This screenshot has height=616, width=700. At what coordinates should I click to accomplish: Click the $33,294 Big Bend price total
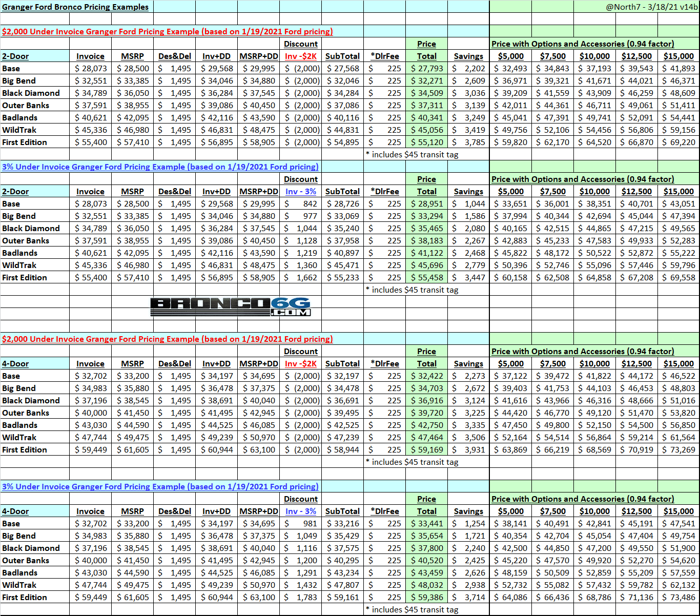(426, 216)
